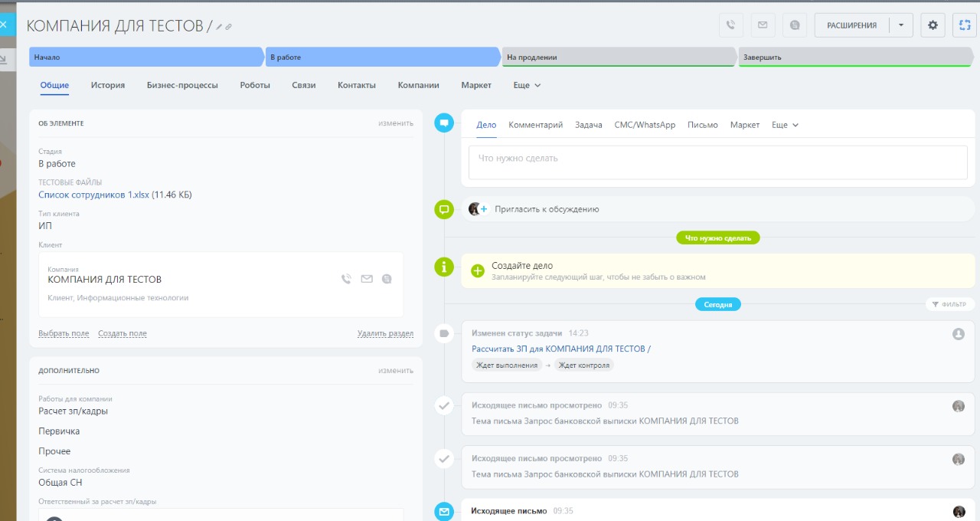Screen dimensions: 980x521
Task: Click green plus icon for Создайте дело
Action: click(x=478, y=270)
